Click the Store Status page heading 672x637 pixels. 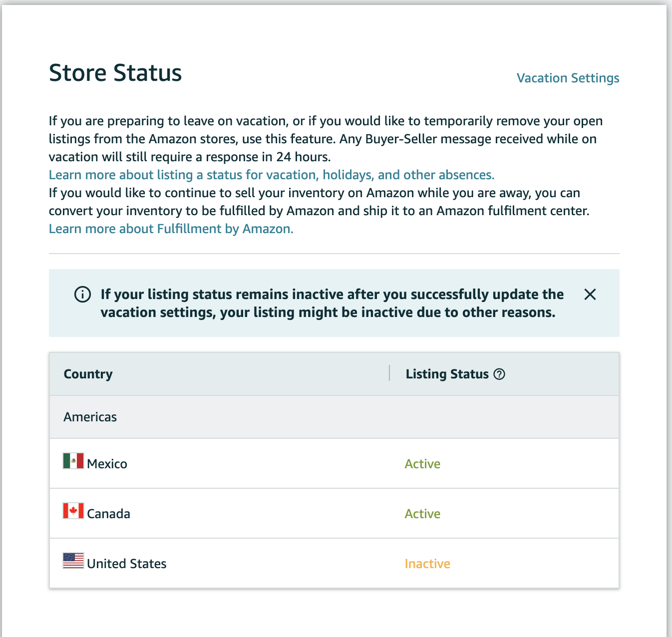click(115, 73)
